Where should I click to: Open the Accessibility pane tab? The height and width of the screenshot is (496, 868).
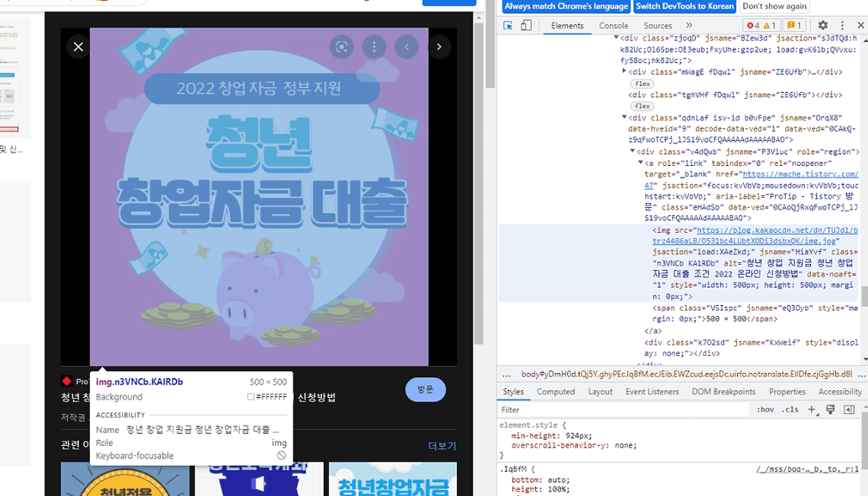pos(839,391)
